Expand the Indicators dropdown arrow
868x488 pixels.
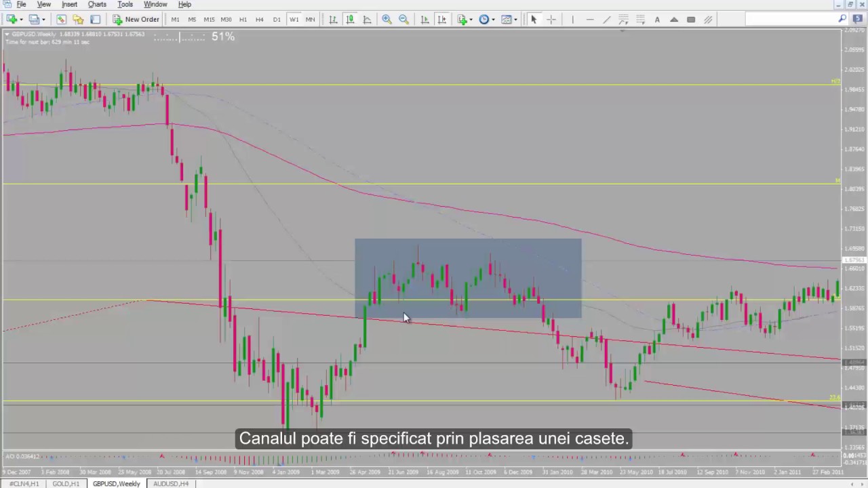472,20
